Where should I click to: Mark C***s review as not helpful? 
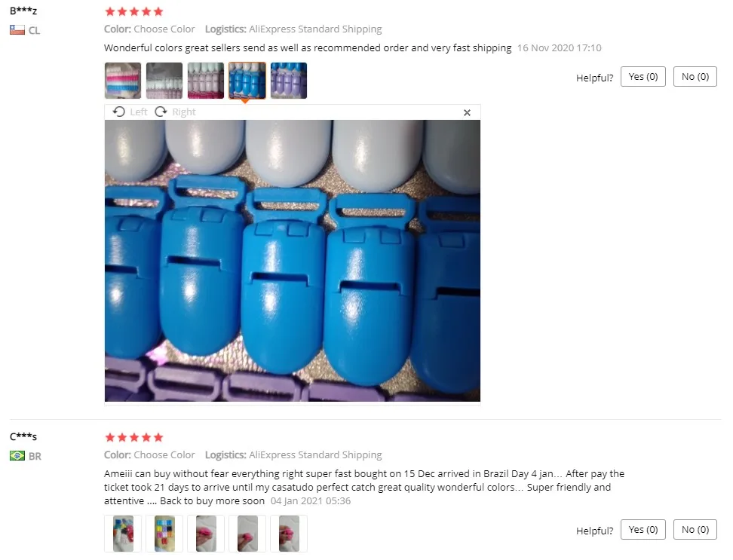[695, 530]
